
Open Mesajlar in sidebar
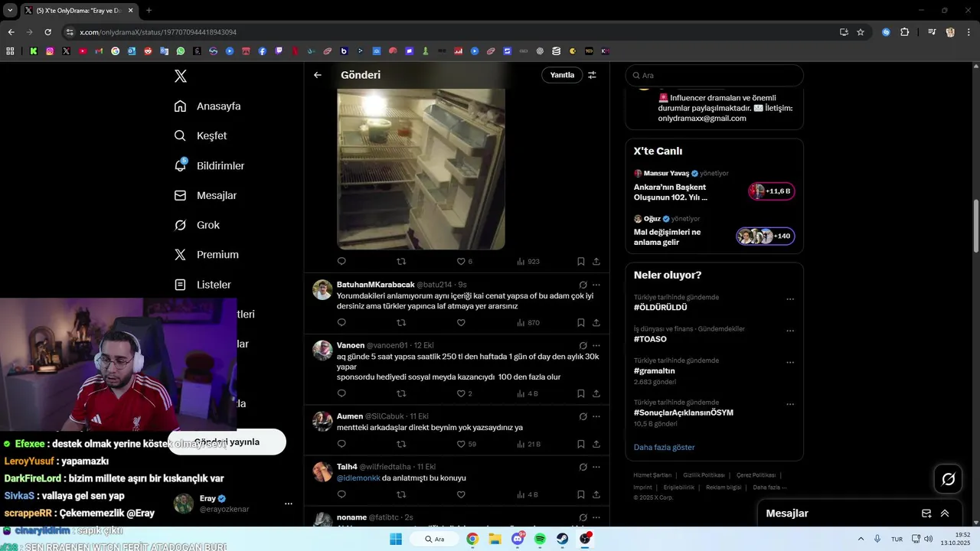205,195
